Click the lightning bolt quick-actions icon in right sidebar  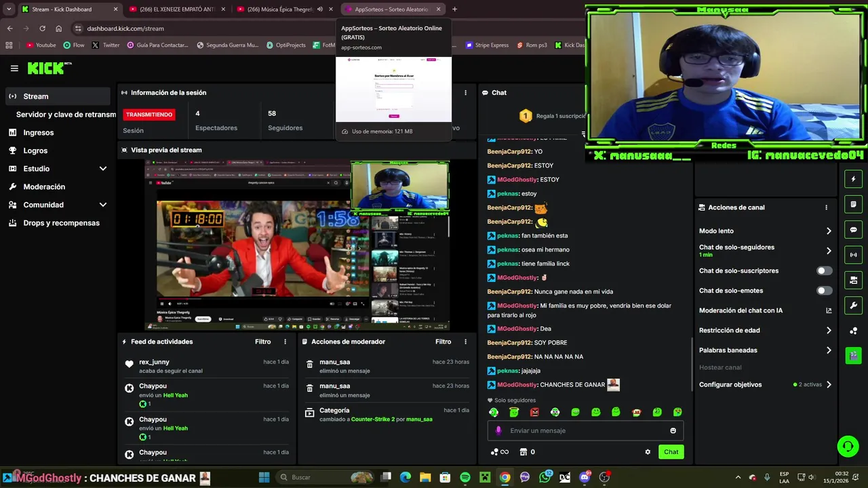pyautogui.click(x=853, y=179)
